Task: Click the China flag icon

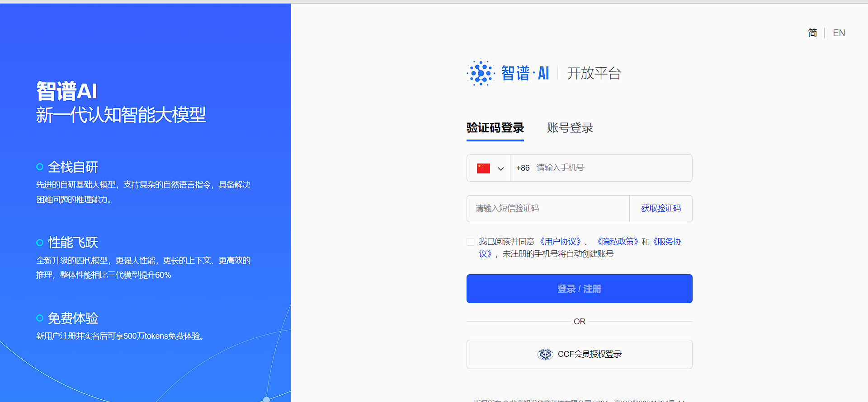Action: tap(483, 168)
